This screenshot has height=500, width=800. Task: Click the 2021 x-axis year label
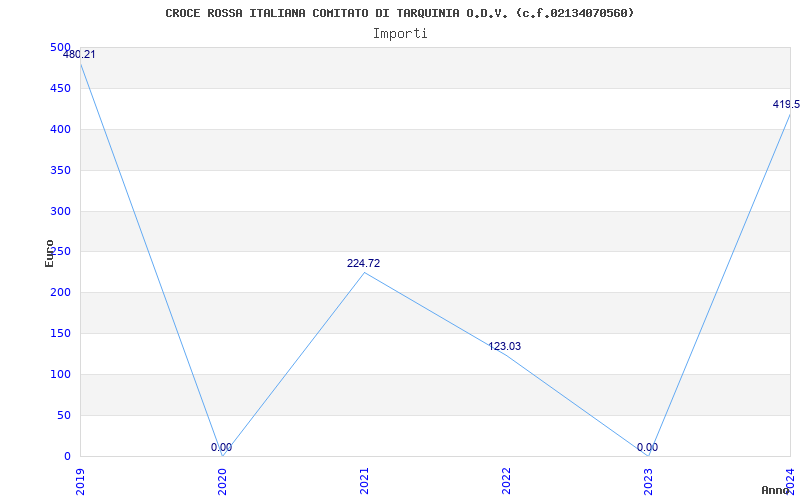pos(364,480)
